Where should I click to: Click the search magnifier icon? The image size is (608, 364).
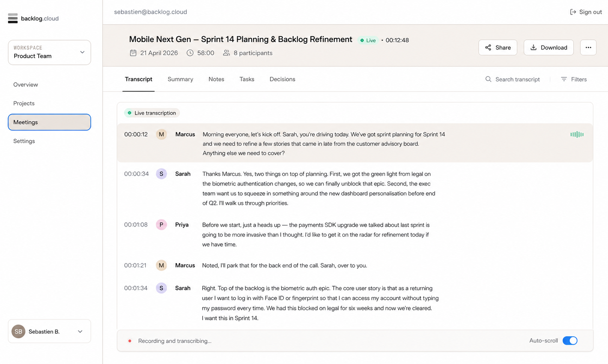488,79
